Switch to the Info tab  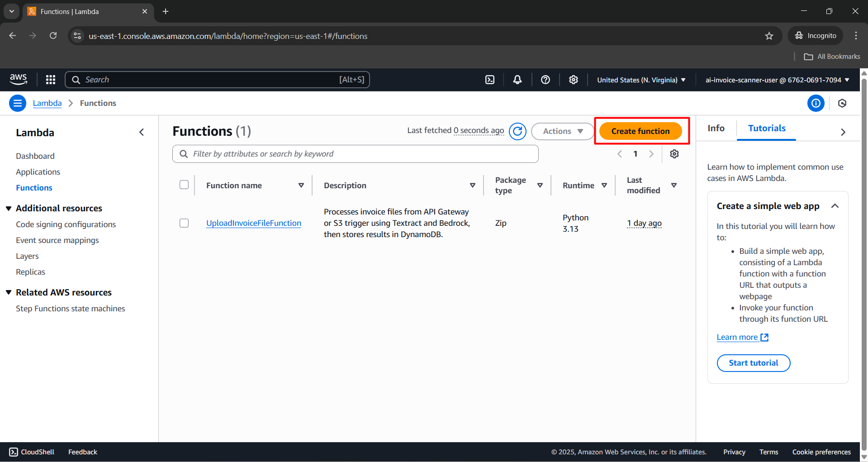pos(715,128)
